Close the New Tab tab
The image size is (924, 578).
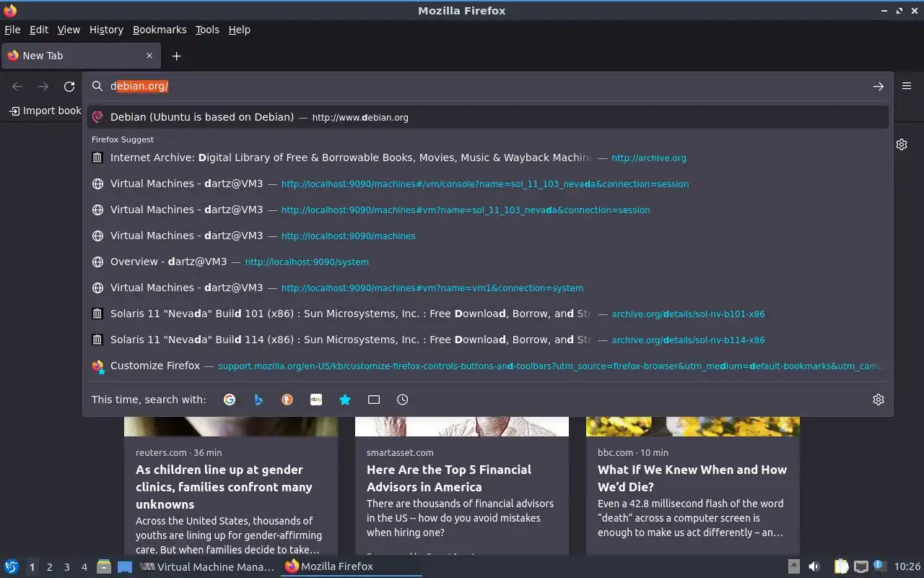[149, 56]
